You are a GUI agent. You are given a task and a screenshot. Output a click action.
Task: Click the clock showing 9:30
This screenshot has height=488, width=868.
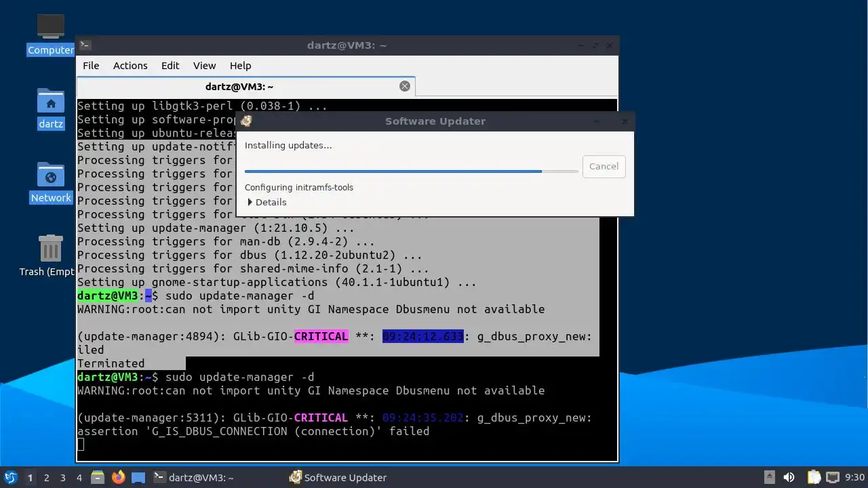(x=855, y=477)
